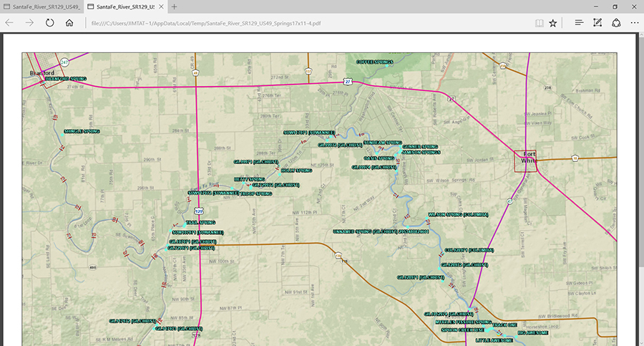The height and width of the screenshot is (346, 644).
Task: Open the More actions ellipsis menu
Action: pyautogui.click(x=635, y=23)
